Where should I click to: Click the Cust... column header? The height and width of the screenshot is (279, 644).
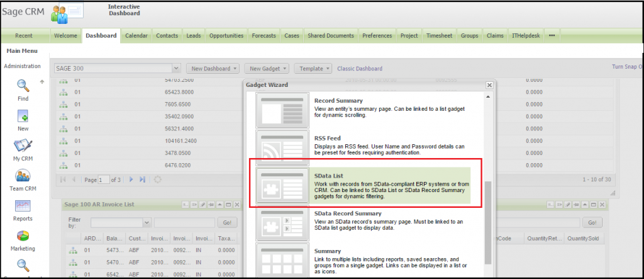pos(136,238)
